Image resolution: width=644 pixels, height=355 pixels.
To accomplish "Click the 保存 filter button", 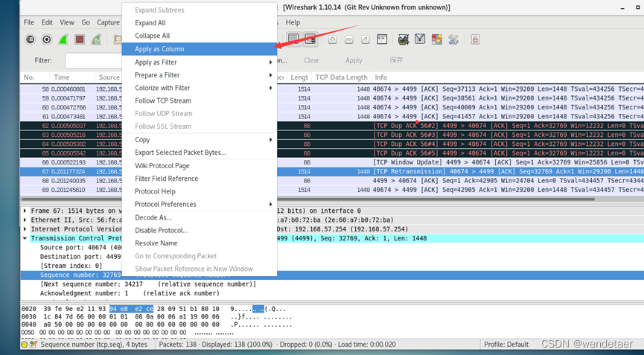I will pos(396,60).
